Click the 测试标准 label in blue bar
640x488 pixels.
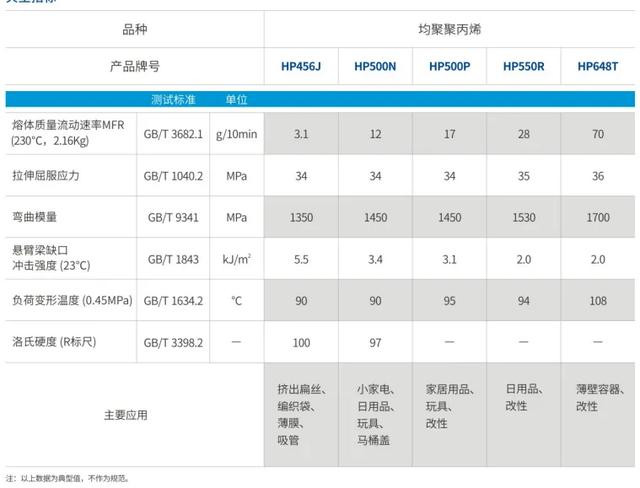point(173,100)
